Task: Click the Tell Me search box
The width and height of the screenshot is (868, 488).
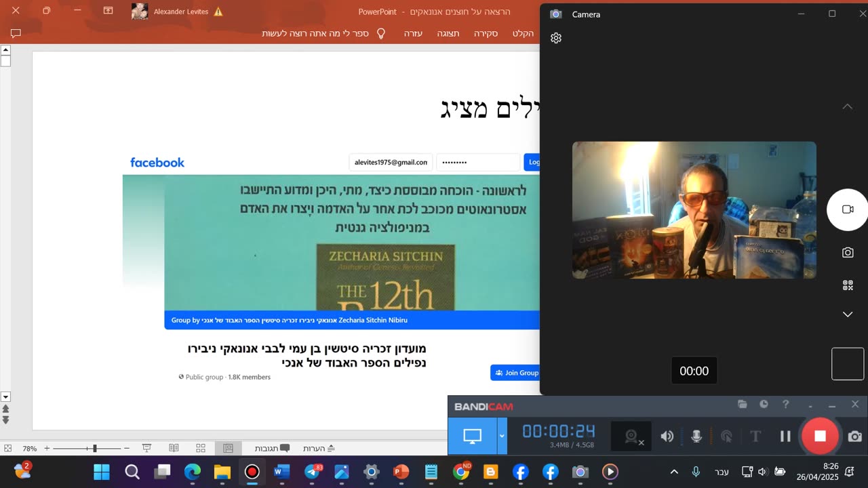Action: 315,33
